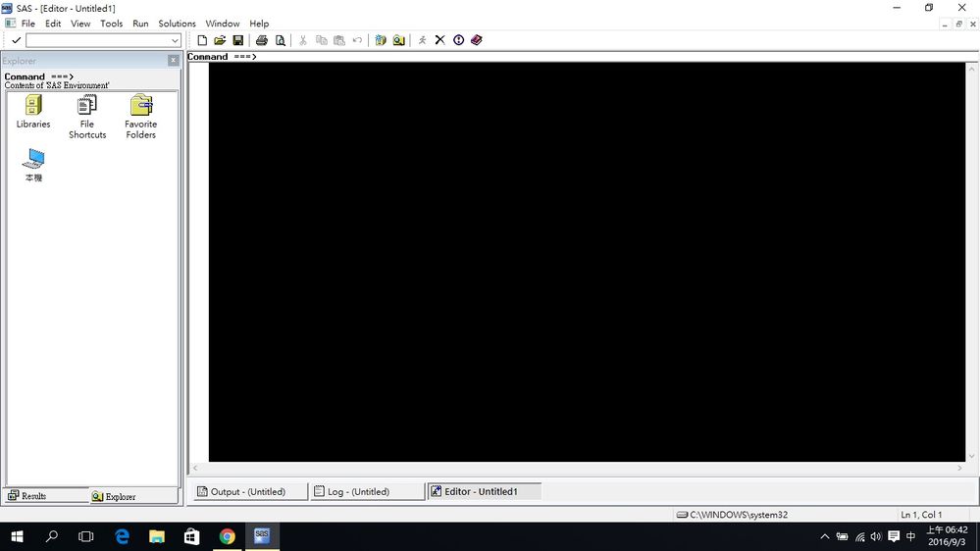Click the editor horizontal scrollbar right arrow
The height and width of the screenshot is (551, 980).
coord(960,468)
